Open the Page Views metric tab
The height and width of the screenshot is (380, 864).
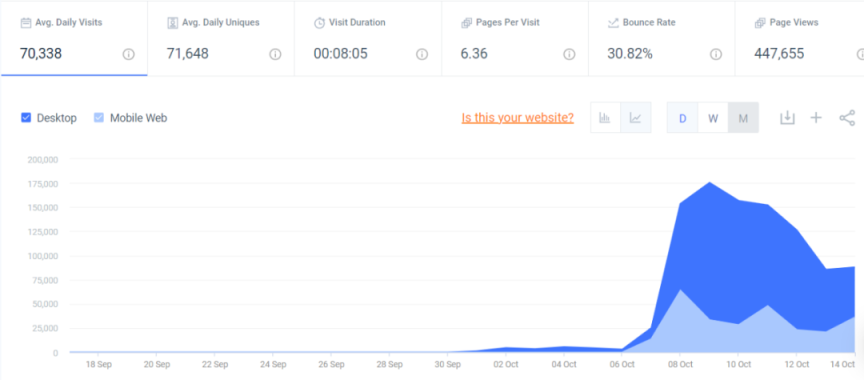pyautogui.click(x=800, y=39)
